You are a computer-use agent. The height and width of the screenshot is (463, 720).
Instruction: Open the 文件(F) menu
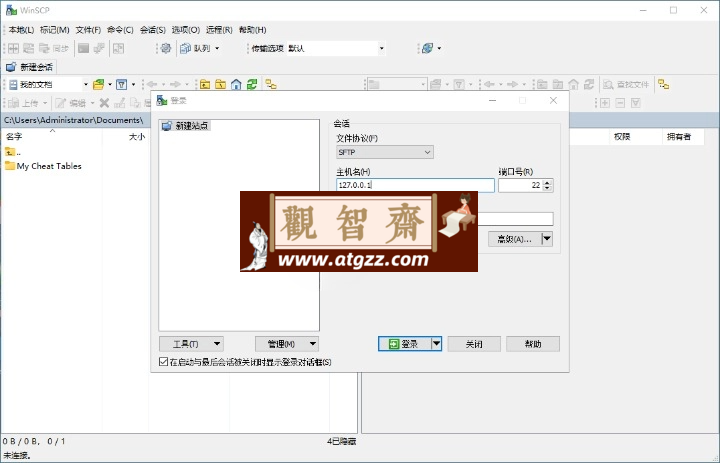[88, 30]
